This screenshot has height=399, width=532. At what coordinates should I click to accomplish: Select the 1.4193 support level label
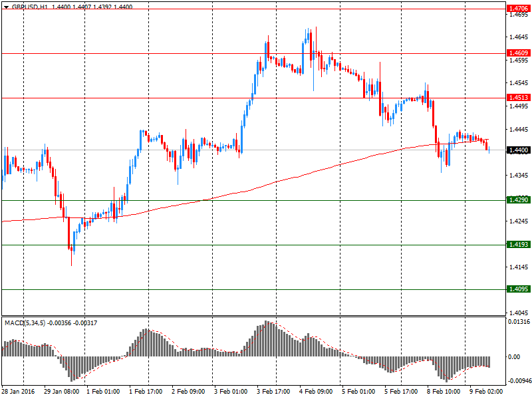coord(519,245)
